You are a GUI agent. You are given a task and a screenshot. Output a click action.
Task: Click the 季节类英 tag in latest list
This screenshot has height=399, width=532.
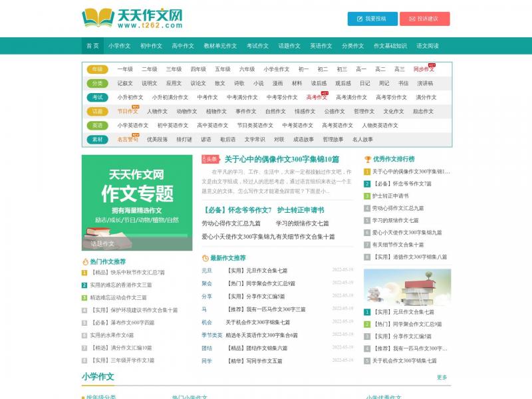click(x=211, y=335)
